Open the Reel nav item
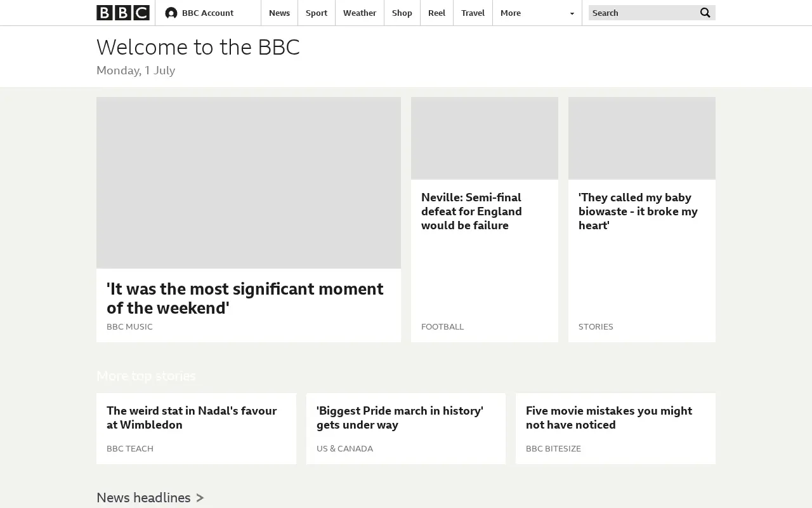Image resolution: width=812 pixels, height=508 pixels. pyautogui.click(x=437, y=13)
